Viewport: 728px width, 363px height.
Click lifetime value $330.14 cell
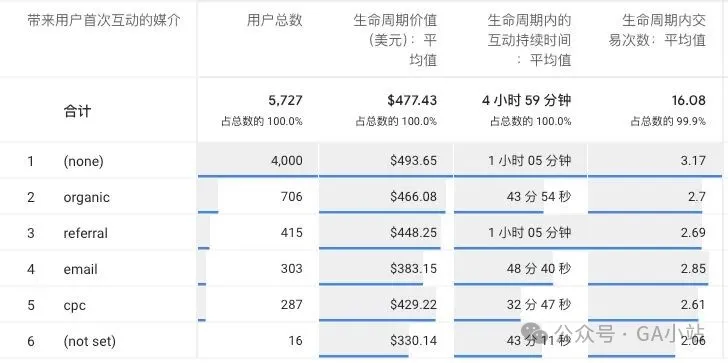coord(413,341)
